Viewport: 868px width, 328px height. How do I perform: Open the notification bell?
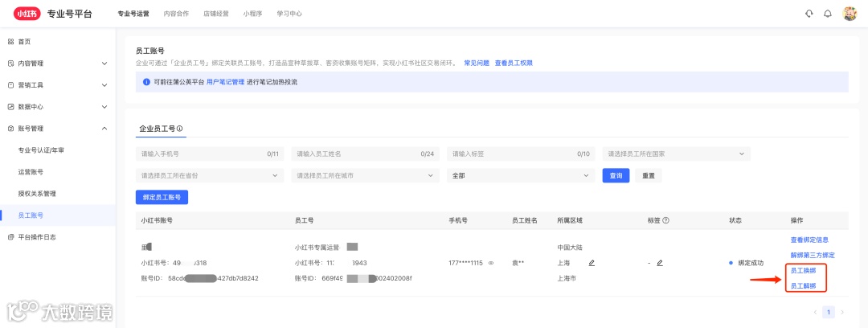click(828, 14)
